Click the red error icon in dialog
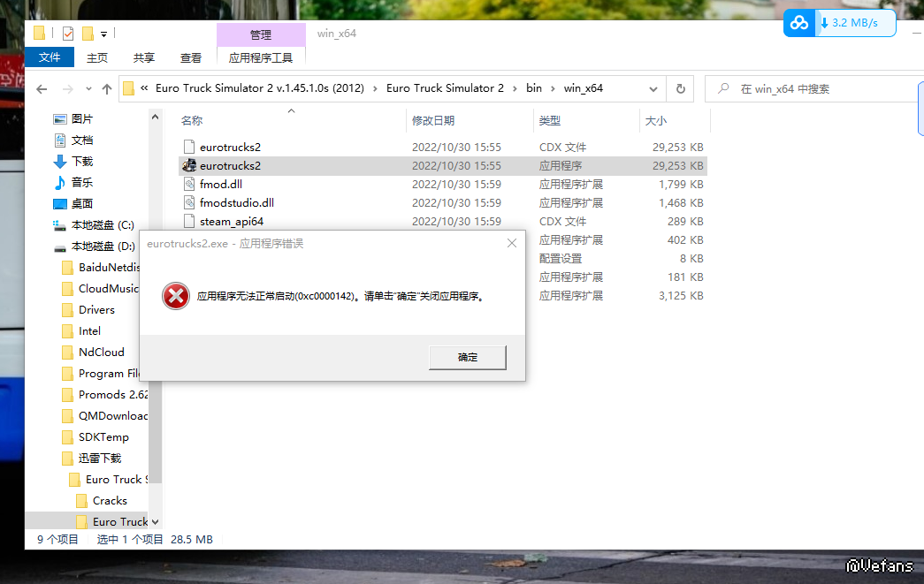The image size is (924, 584). pyautogui.click(x=176, y=295)
